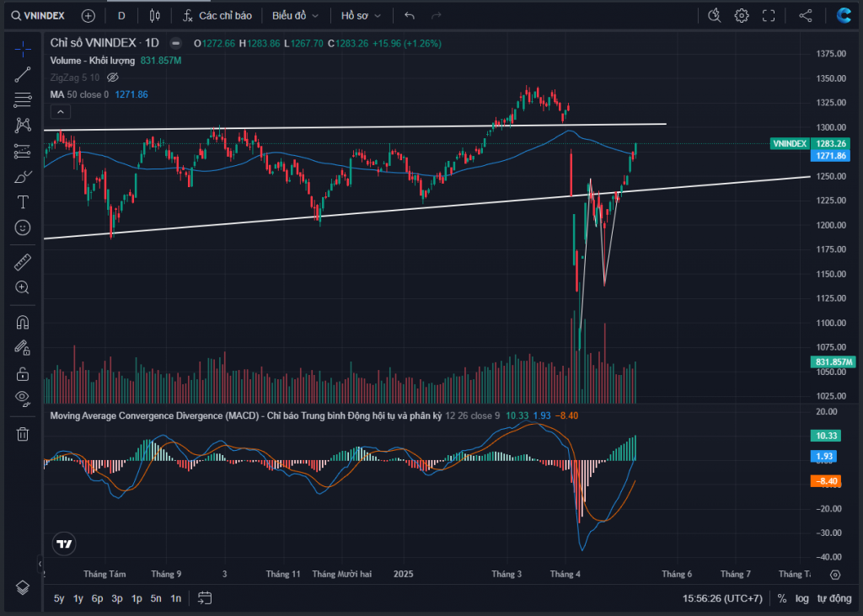Select the chart pattern tool

click(23, 126)
